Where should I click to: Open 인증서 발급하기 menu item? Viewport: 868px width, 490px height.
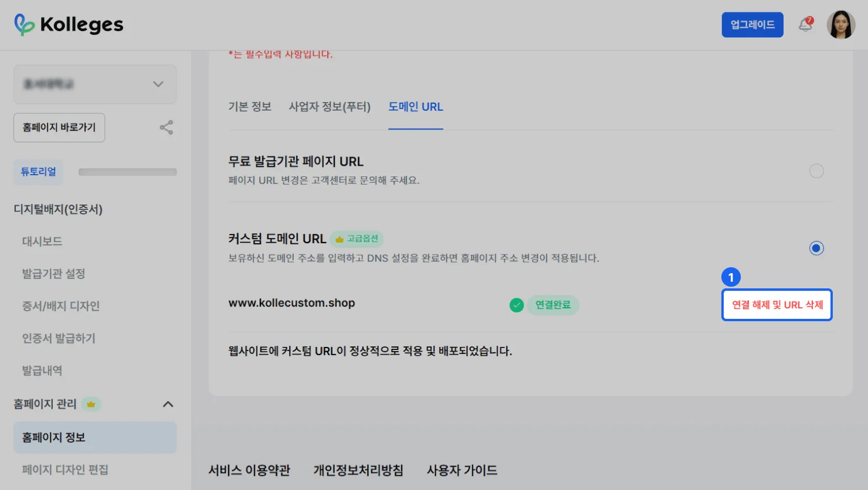(x=59, y=338)
